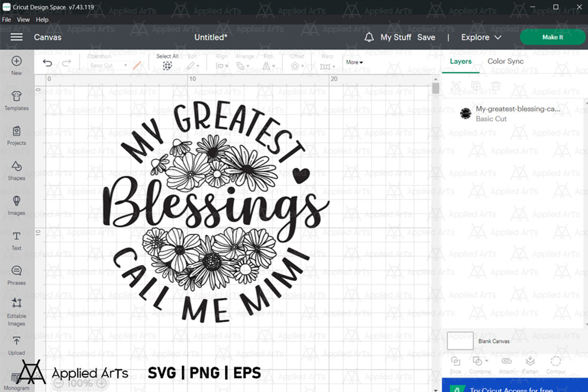588x392 pixels.
Task: Open the notifications bell
Action: pyautogui.click(x=369, y=37)
